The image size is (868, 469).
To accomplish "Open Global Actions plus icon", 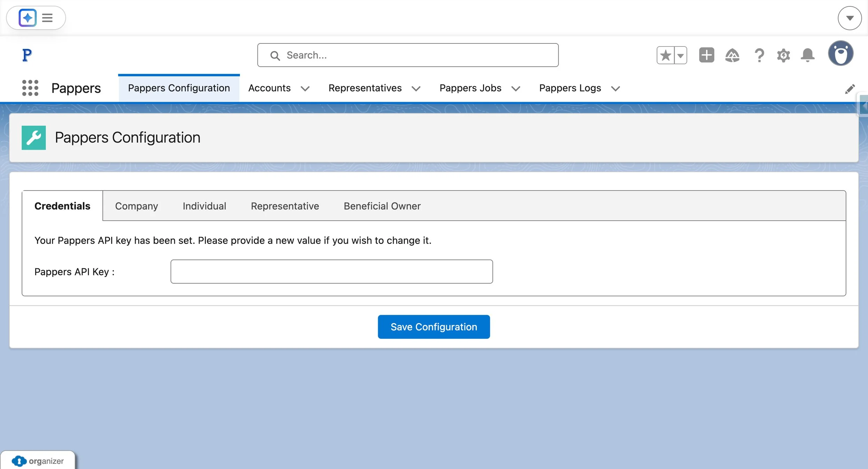I will click(x=706, y=55).
